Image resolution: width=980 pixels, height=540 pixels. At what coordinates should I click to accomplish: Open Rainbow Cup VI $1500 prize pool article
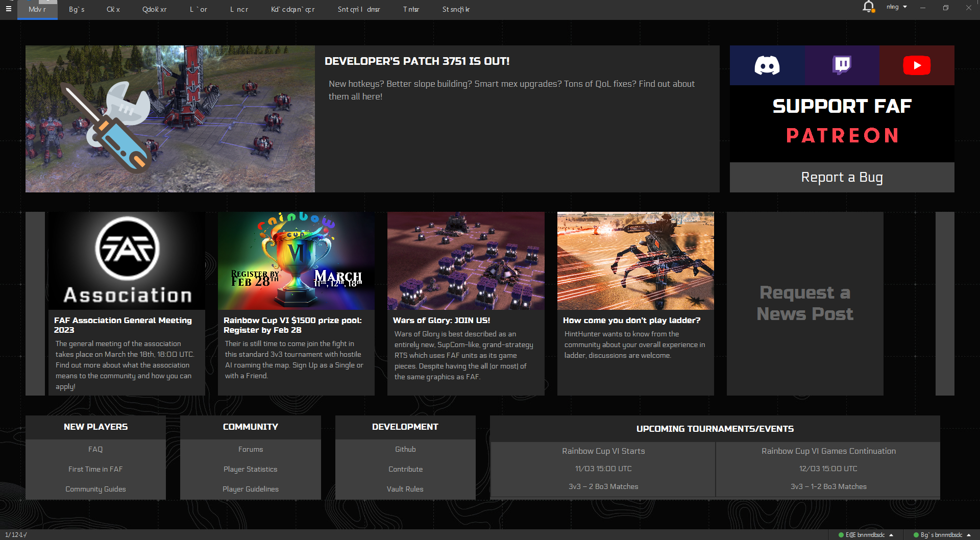click(x=292, y=325)
